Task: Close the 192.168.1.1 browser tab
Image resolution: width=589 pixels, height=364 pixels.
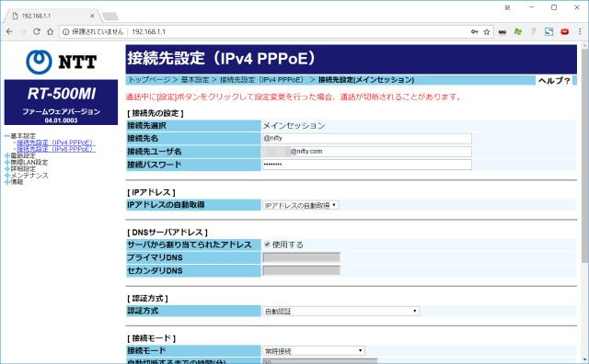Action: click(x=92, y=17)
